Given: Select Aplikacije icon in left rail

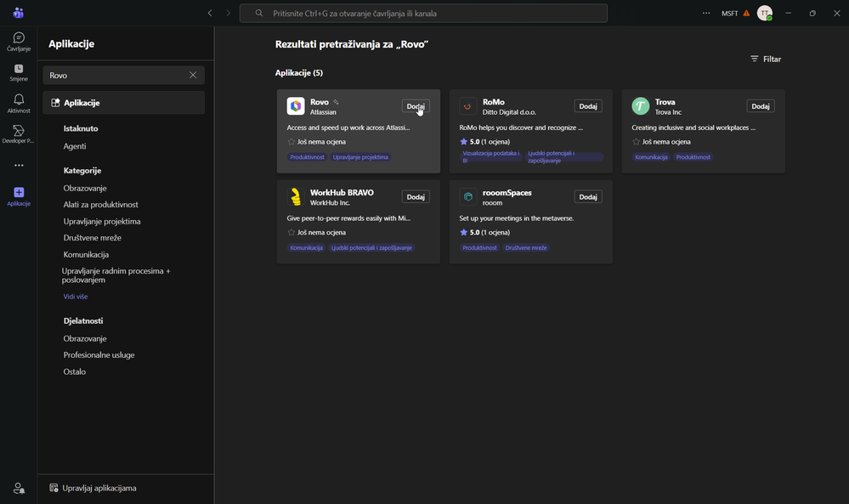Looking at the screenshot, I should (x=19, y=196).
